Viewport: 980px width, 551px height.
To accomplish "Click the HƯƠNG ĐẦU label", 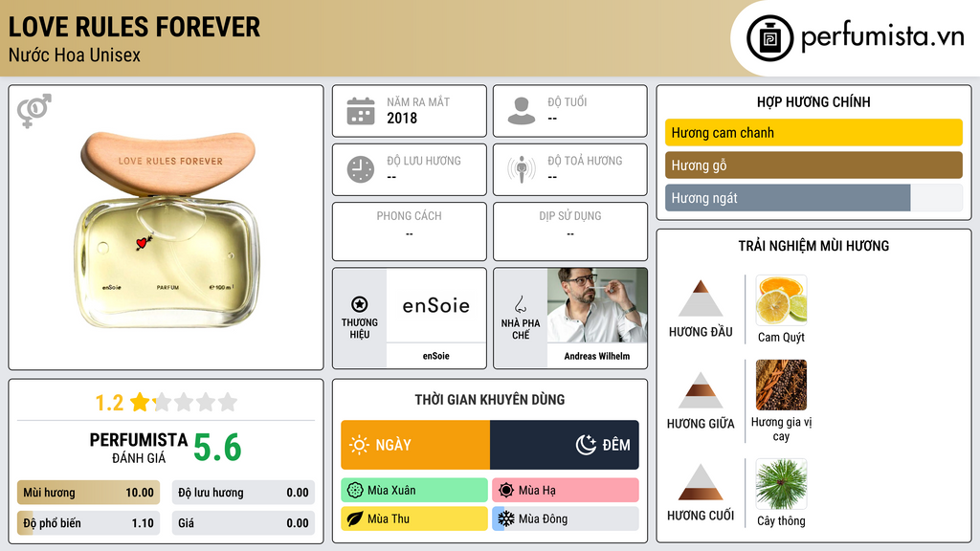I will [701, 332].
